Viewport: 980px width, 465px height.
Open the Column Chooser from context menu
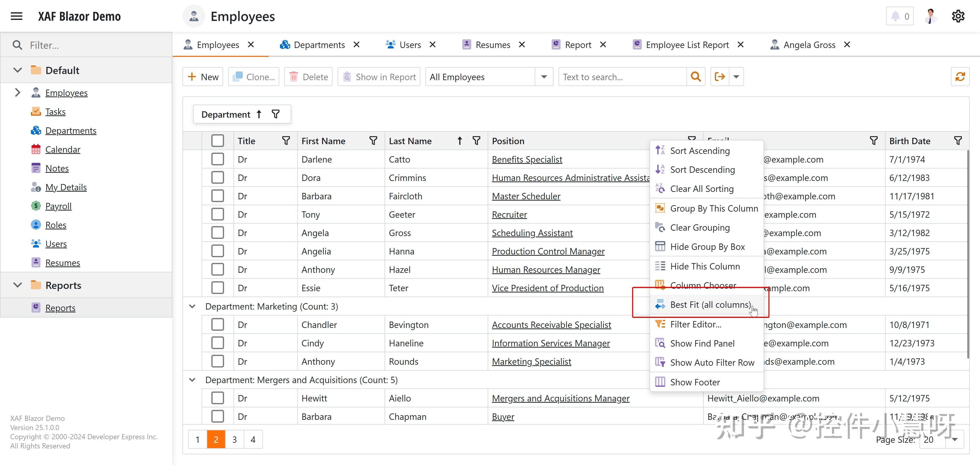pos(703,285)
